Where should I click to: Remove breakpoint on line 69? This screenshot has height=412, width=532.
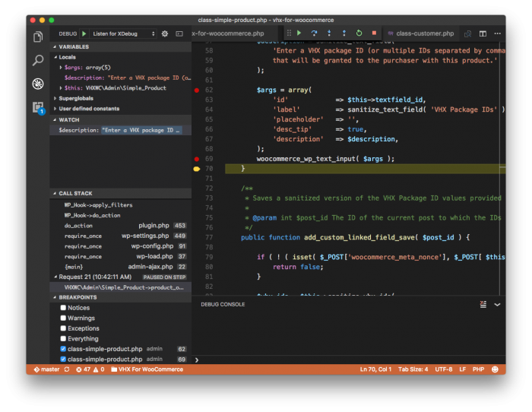tap(196, 159)
